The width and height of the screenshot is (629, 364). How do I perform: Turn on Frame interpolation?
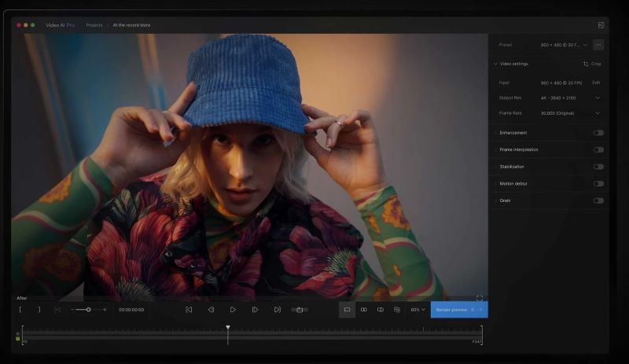point(598,149)
